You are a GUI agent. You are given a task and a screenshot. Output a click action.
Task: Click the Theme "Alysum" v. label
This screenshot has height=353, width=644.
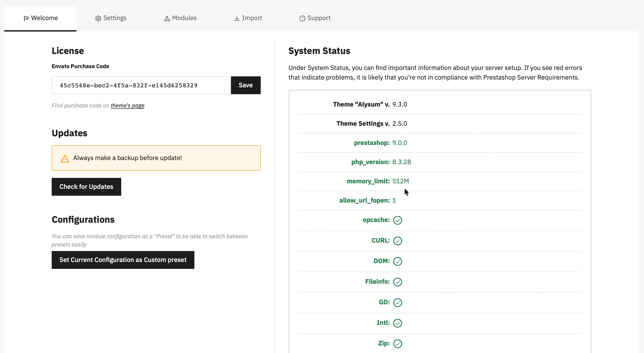(361, 104)
